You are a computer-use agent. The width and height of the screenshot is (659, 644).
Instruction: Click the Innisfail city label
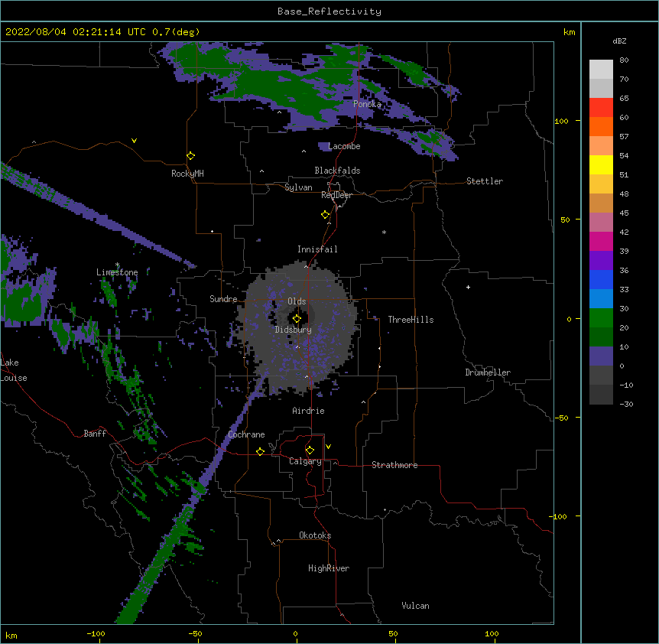point(317,249)
